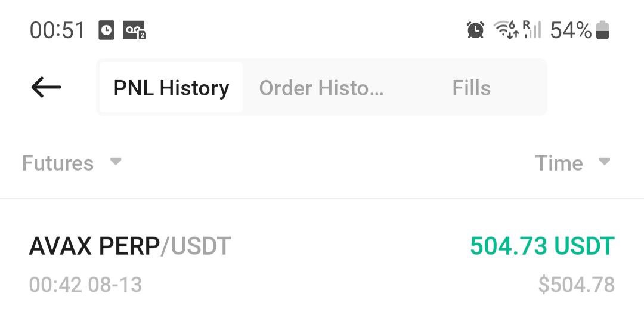Tap the green 504.73 USDT profit value
Image resolution: width=644 pixels, height=324 pixels.
click(542, 246)
